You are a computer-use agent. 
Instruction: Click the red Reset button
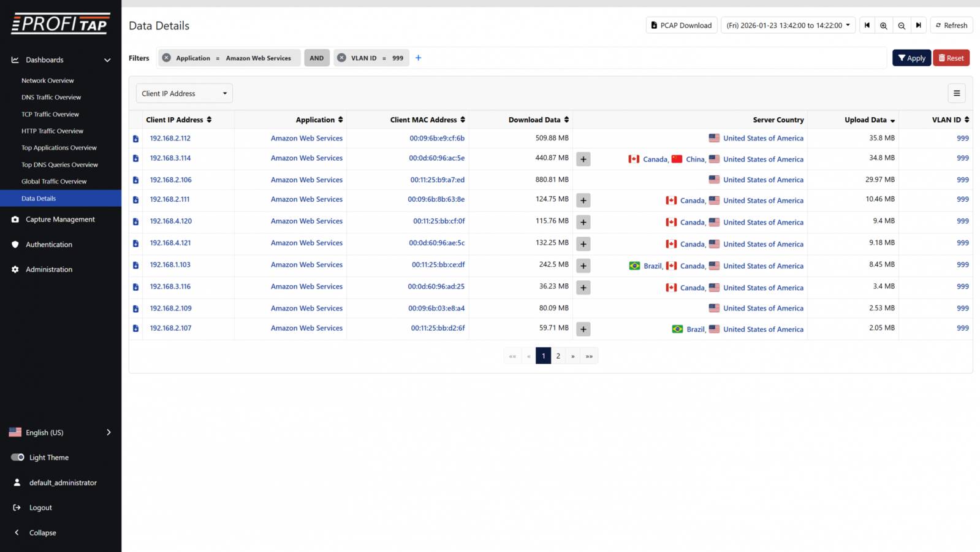[951, 58]
